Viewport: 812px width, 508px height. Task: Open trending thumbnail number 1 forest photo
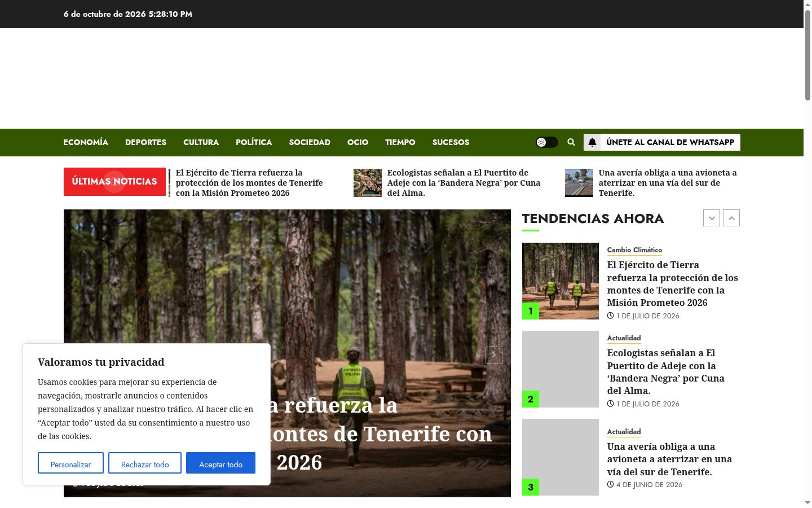561,281
